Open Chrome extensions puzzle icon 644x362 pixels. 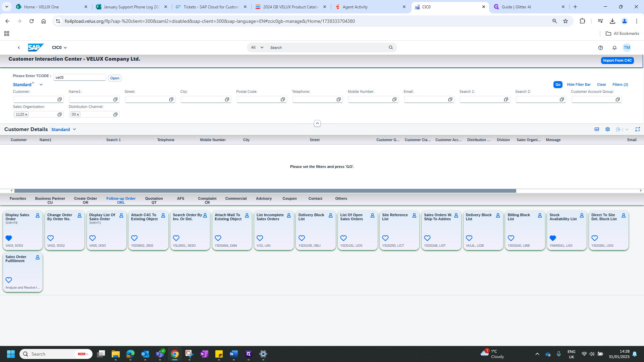582,21
